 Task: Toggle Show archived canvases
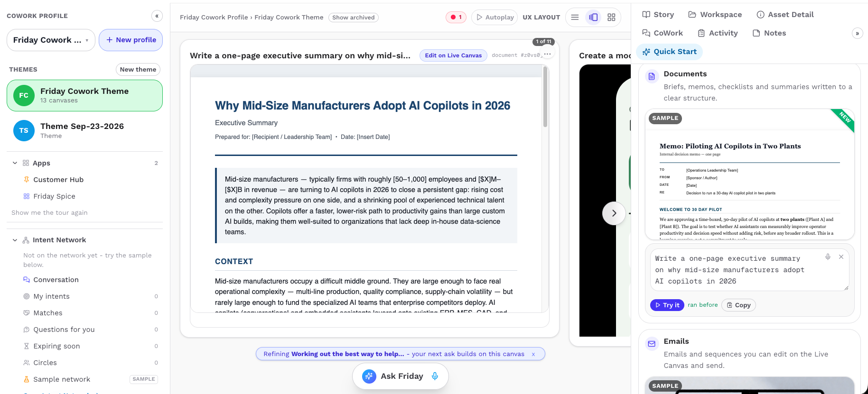click(354, 18)
